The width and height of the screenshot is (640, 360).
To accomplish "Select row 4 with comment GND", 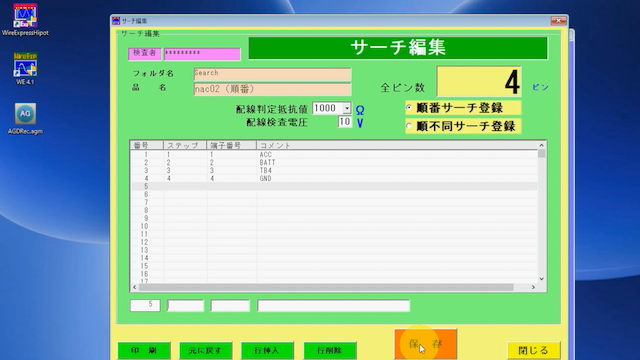I will [x=334, y=178].
